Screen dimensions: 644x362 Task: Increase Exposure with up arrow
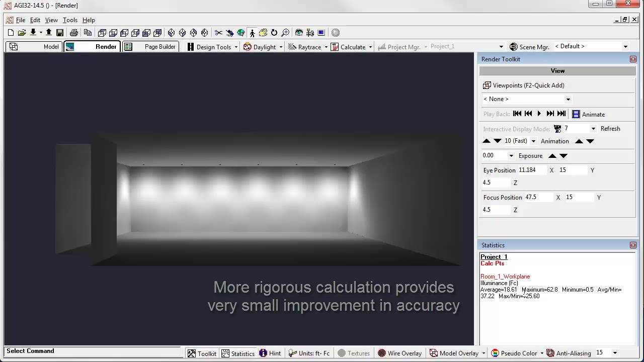552,156
